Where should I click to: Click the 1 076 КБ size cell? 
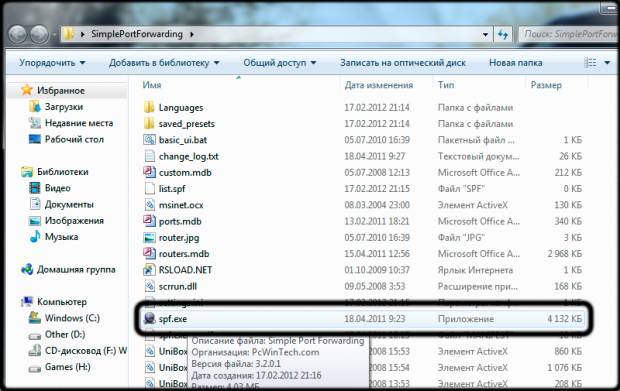[x=564, y=368]
